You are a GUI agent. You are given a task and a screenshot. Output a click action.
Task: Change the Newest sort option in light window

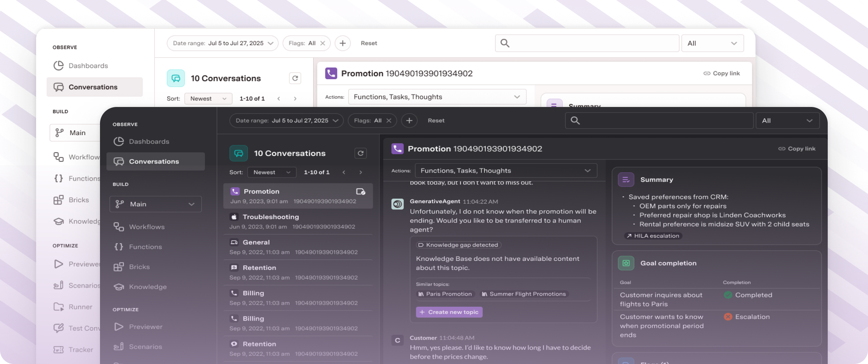tap(208, 99)
